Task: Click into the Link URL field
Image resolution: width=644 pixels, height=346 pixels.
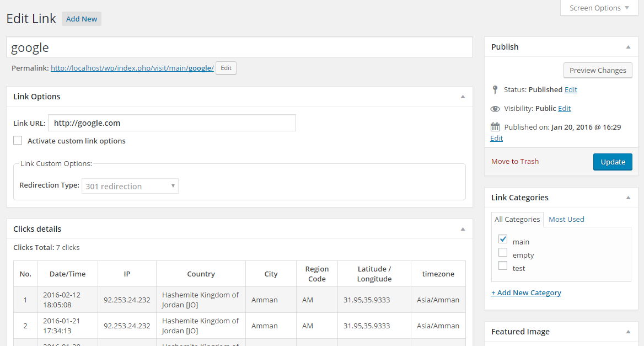Action: (172, 123)
